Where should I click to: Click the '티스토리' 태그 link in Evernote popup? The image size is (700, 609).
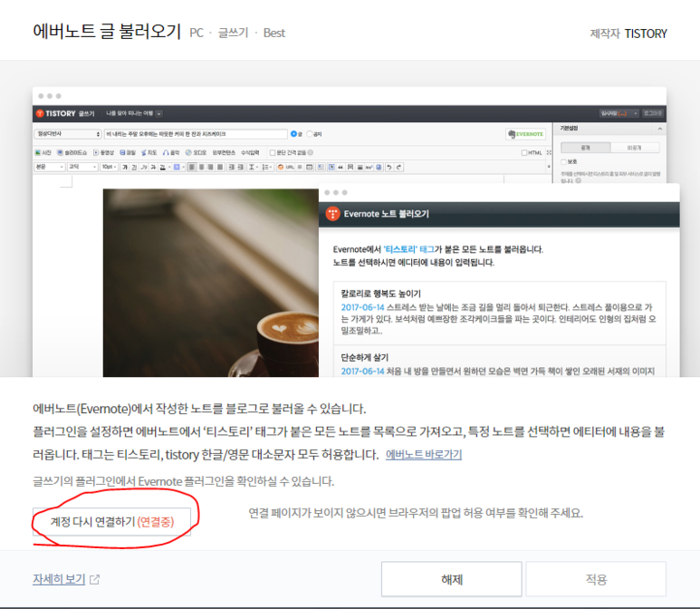click(x=408, y=249)
